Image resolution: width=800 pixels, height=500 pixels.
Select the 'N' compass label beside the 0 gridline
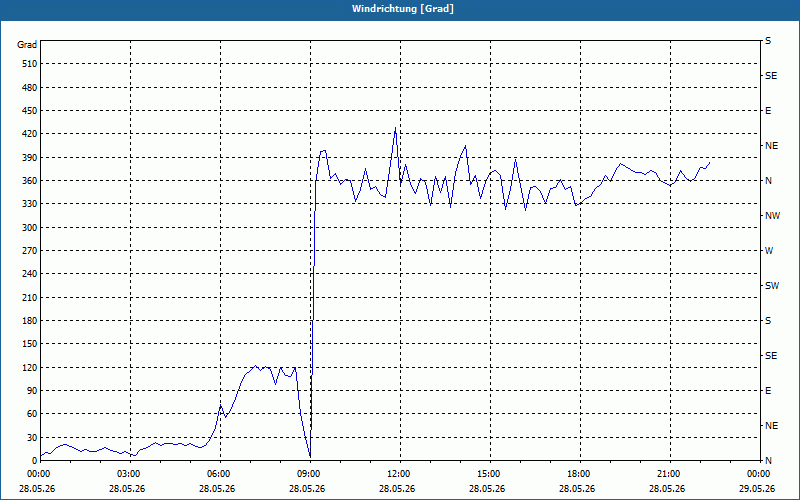pyautogui.click(x=768, y=461)
